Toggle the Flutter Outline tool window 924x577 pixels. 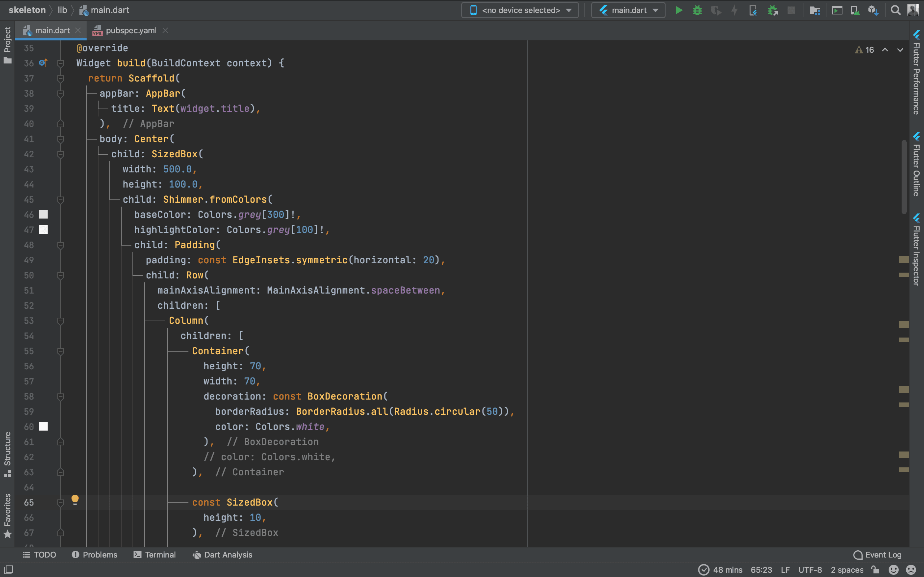click(916, 164)
